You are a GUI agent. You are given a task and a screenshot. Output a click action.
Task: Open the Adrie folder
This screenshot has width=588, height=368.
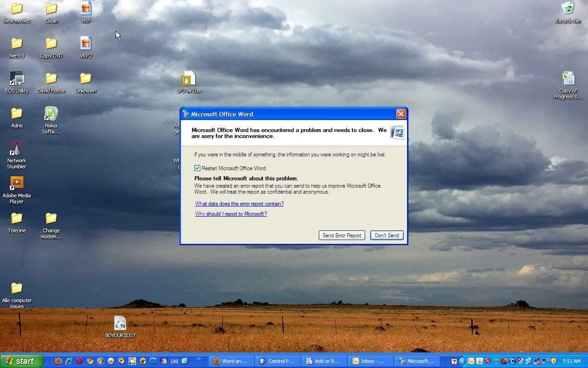tap(17, 117)
